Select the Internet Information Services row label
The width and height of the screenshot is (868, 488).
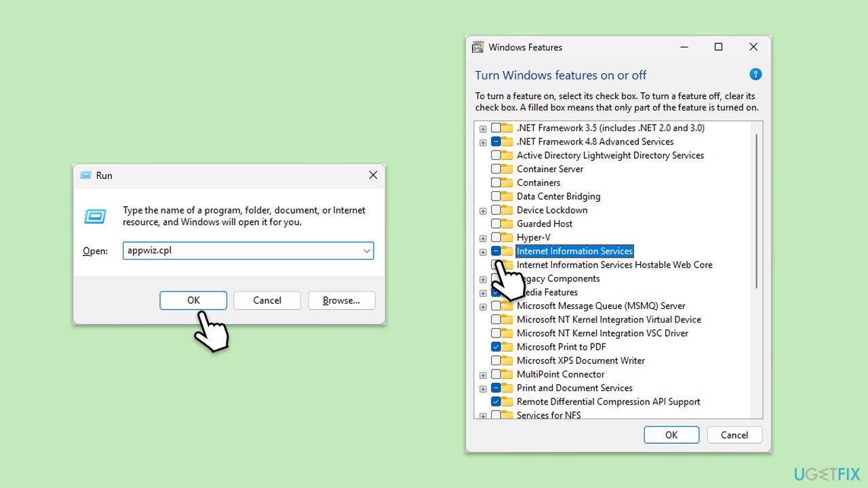point(575,251)
